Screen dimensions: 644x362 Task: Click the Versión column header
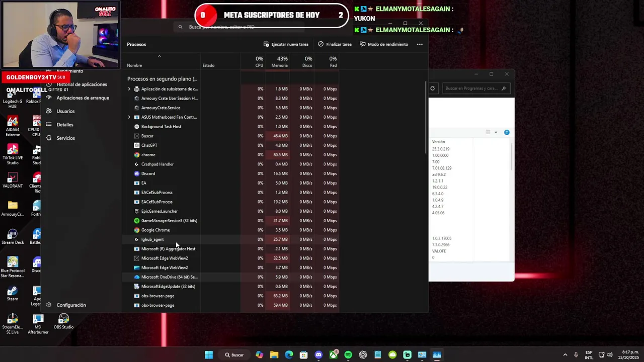pos(439,142)
